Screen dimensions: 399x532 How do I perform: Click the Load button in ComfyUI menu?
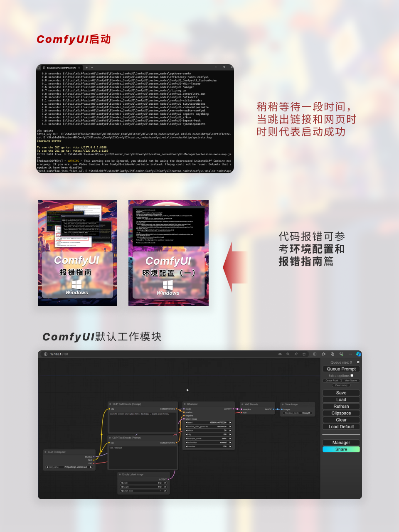point(341,399)
